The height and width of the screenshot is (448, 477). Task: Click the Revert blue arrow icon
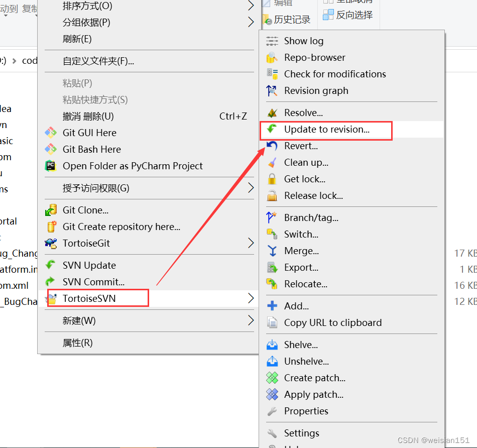pyautogui.click(x=272, y=146)
